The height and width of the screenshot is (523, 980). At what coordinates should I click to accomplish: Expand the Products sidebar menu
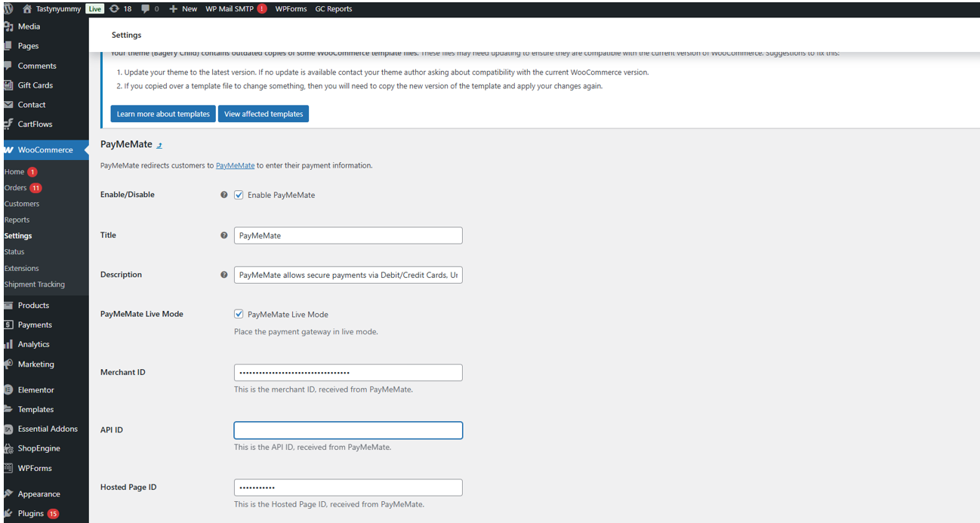tap(33, 306)
